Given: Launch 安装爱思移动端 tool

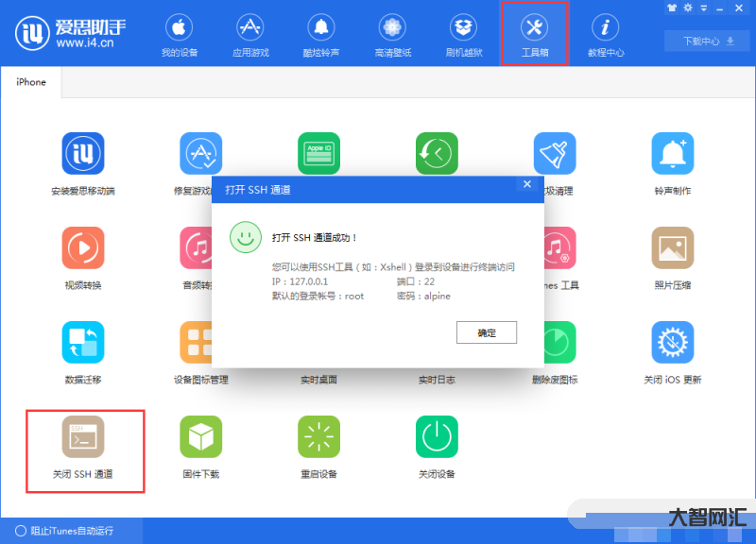Looking at the screenshot, I should pos(83,163).
